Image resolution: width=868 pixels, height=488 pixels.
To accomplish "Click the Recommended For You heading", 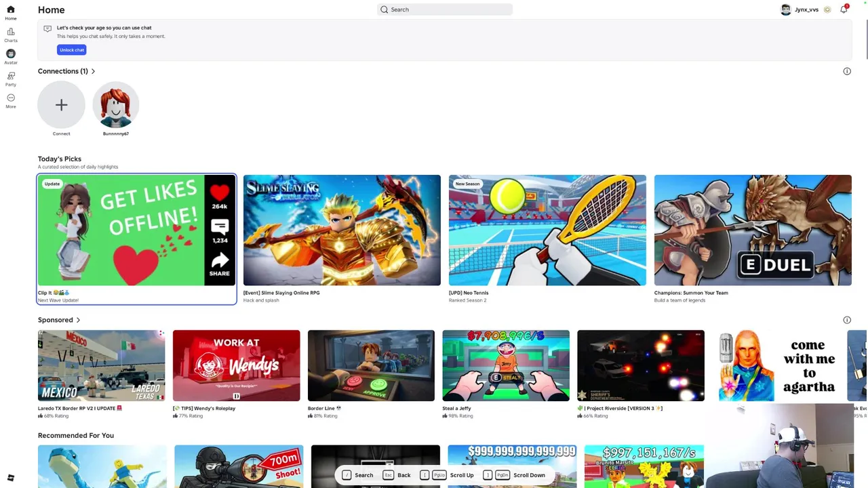I will 76,435.
